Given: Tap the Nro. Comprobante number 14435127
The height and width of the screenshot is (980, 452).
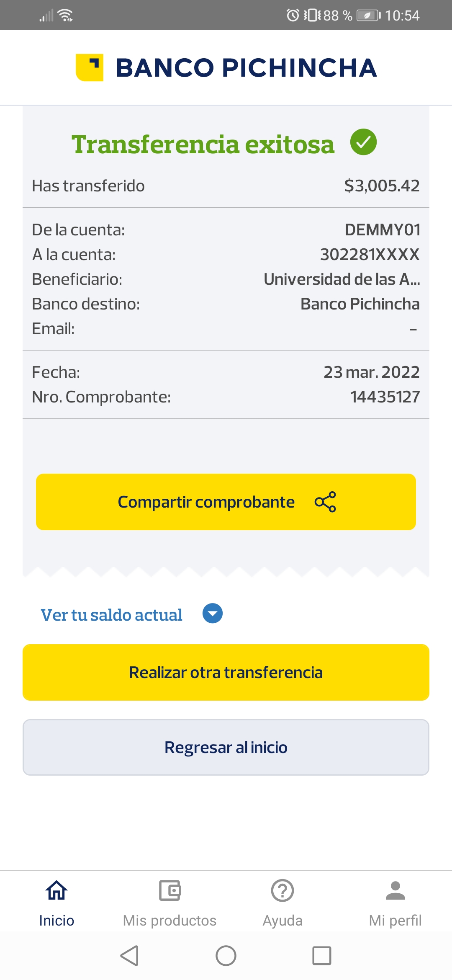Looking at the screenshot, I should 385,397.
